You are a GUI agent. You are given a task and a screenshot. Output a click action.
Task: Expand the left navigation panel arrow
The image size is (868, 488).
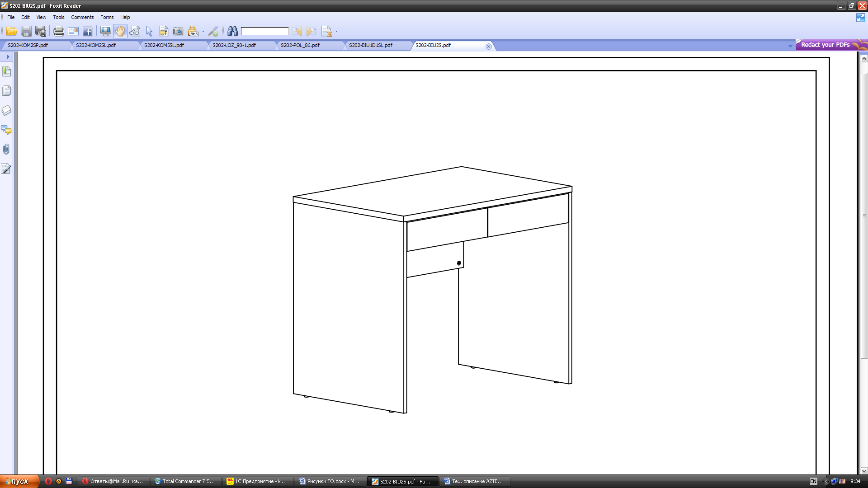8,56
